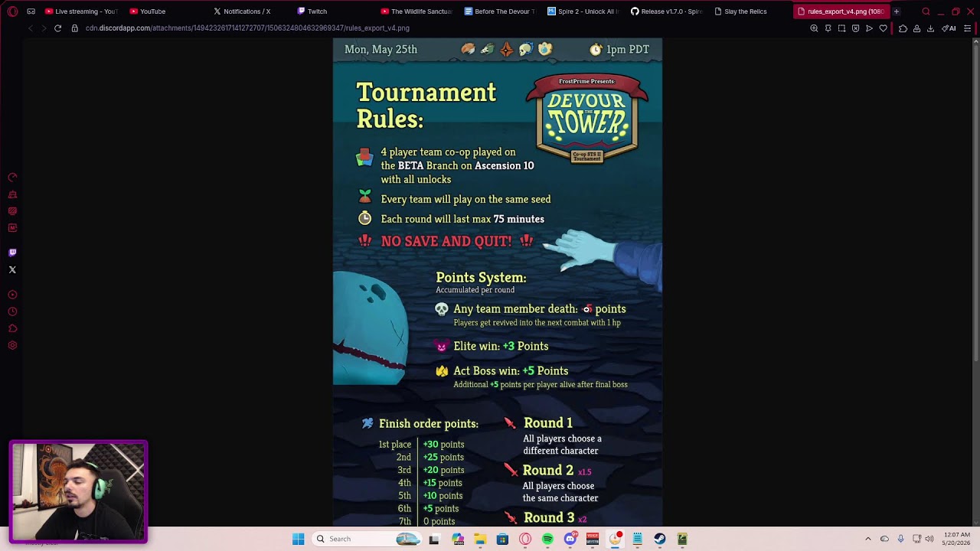Click the 'Round 1' heading

click(x=548, y=422)
